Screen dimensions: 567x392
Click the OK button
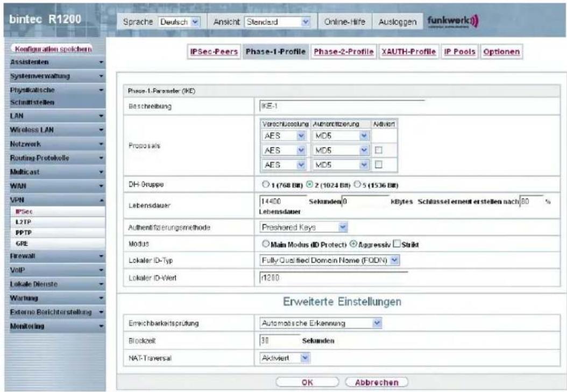[307, 382]
